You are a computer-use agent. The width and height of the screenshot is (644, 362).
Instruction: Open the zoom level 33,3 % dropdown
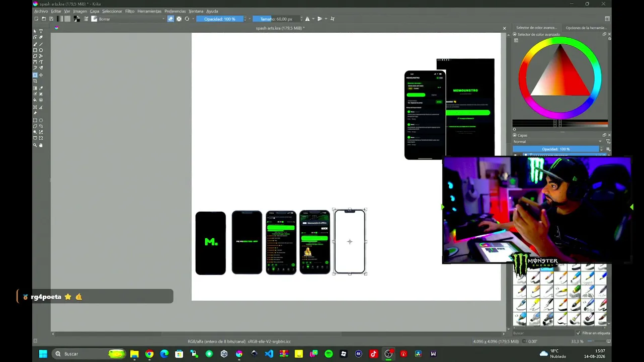(578, 341)
